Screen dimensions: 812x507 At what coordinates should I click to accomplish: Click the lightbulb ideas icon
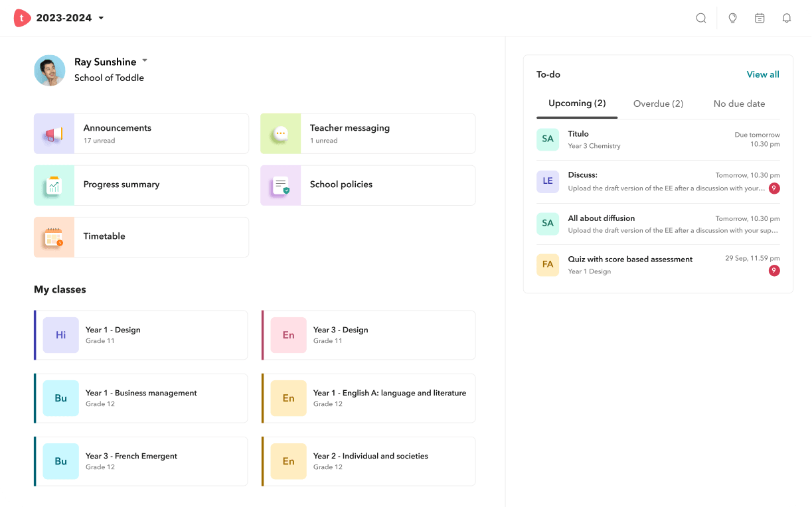(732, 18)
